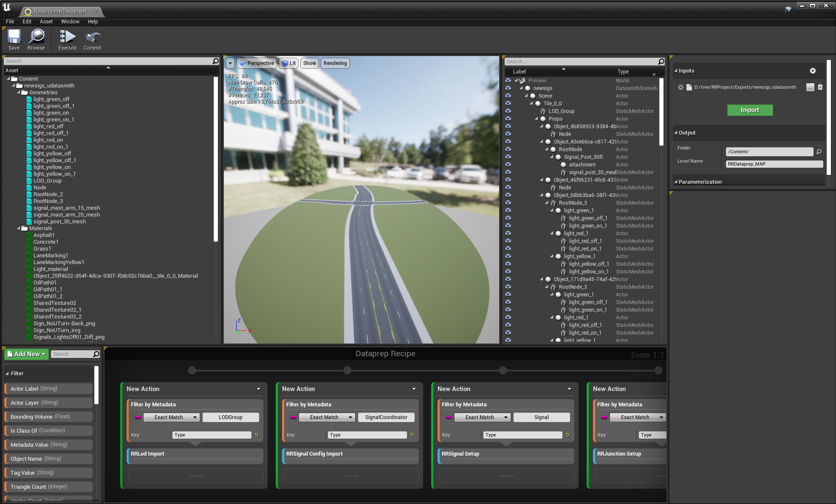Open input settings via the gear icon
This screenshot has height=504, width=836.
pyautogui.click(x=681, y=87)
